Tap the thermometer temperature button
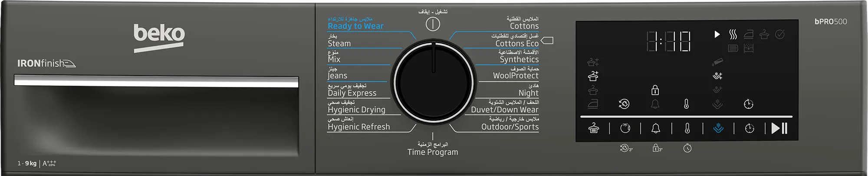Screen dimensions: 868x176 click(687, 128)
